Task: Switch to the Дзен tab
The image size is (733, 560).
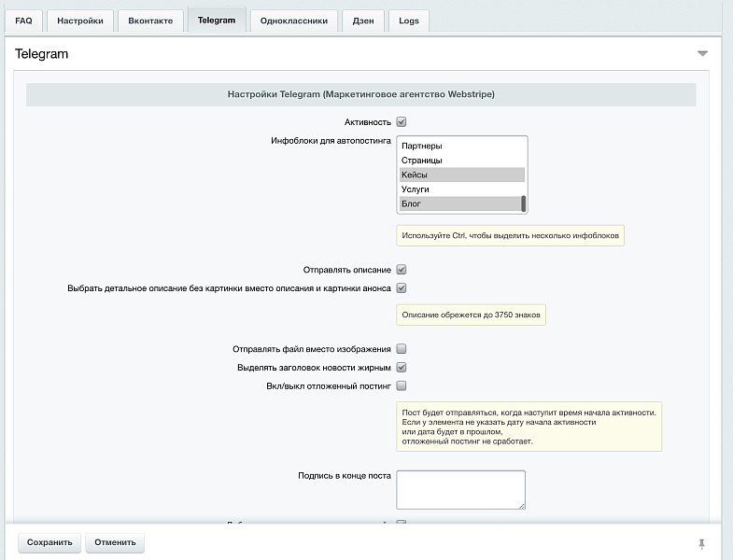Action: pos(362,21)
